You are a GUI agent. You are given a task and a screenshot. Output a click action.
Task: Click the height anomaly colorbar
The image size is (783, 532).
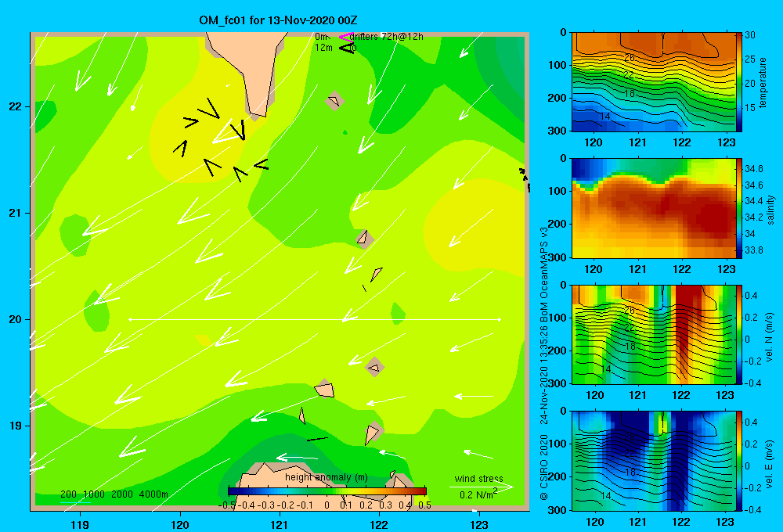point(327,491)
